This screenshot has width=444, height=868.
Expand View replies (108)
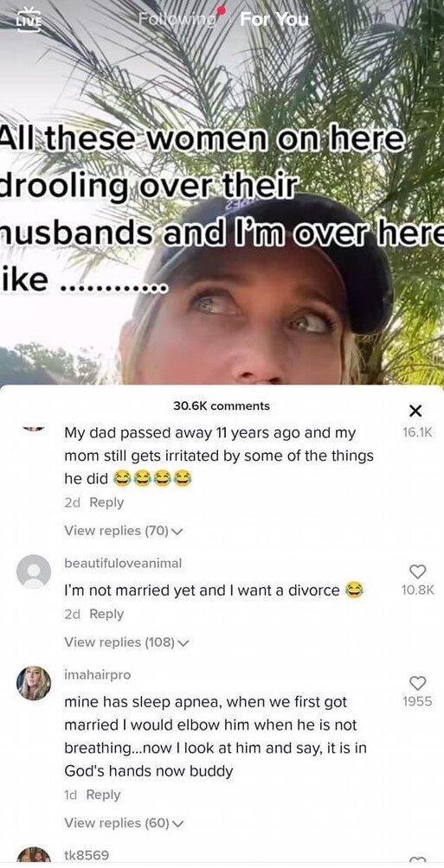[127, 642]
